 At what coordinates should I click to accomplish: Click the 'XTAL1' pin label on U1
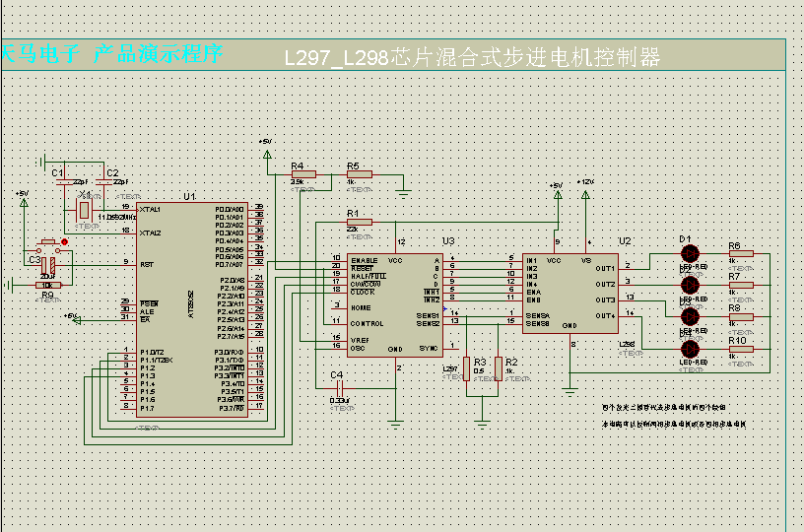(x=150, y=210)
